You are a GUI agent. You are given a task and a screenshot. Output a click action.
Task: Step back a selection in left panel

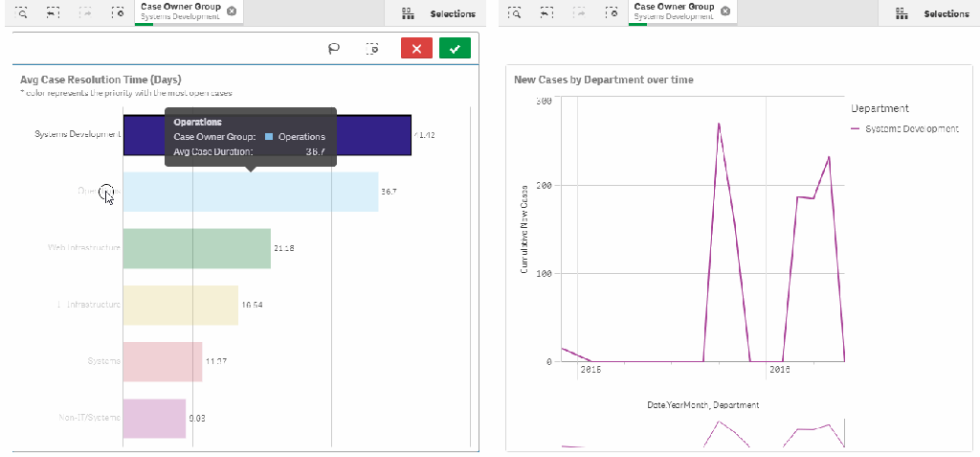point(54,12)
